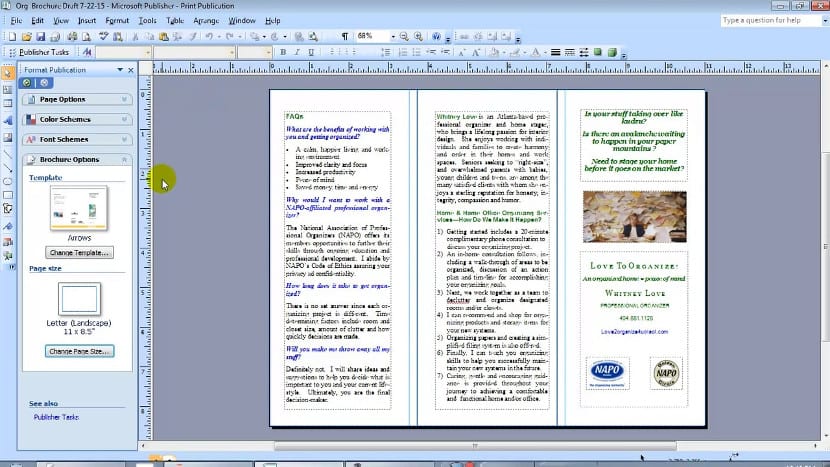Toggle Underline formatting
The width and height of the screenshot is (830, 467).
(311, 52)
